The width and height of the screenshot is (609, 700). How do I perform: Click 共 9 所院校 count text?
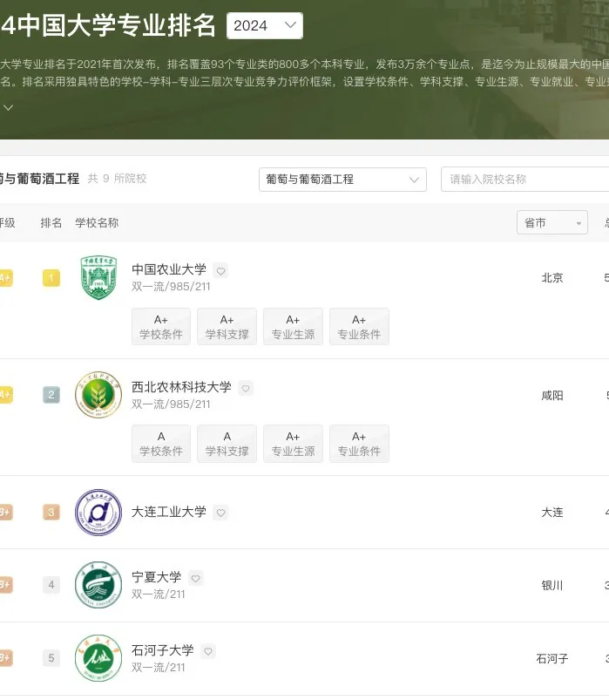(118, 179)
